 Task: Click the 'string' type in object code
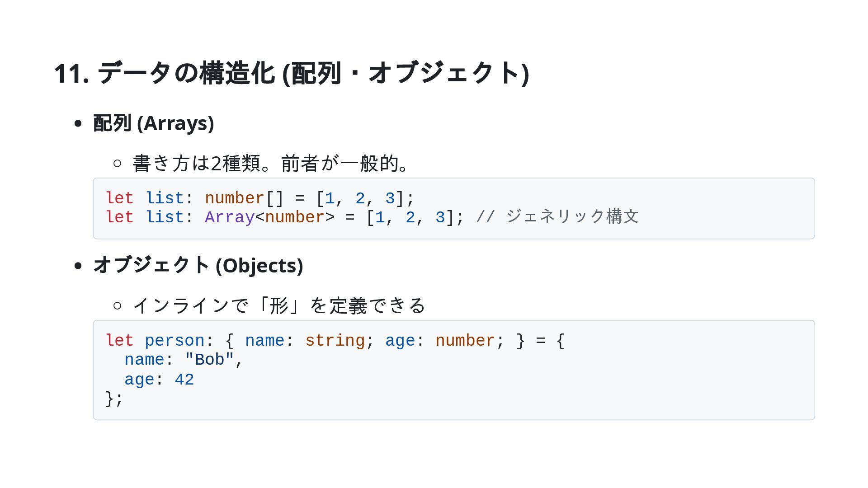tap(335, 341)
